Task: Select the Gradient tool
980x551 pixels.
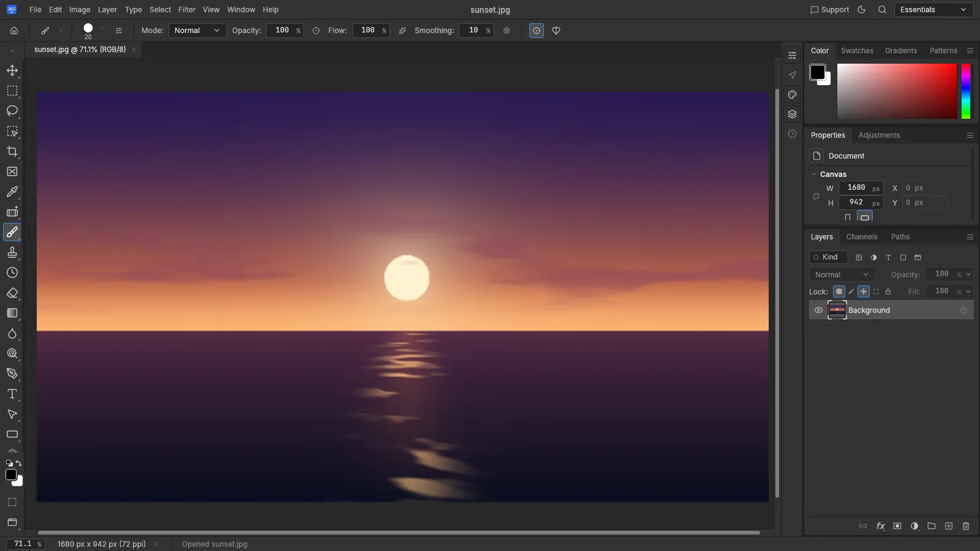Action: (x=12, y=313)
